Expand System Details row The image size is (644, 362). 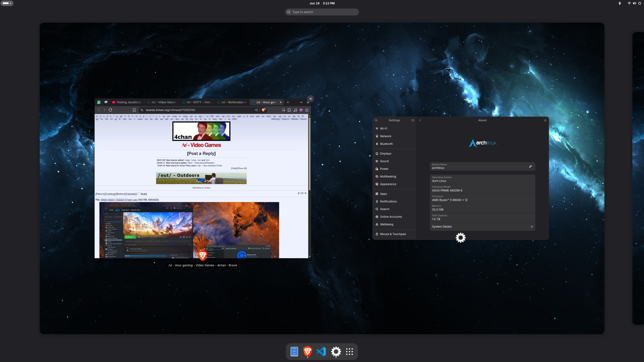point(482,227)
